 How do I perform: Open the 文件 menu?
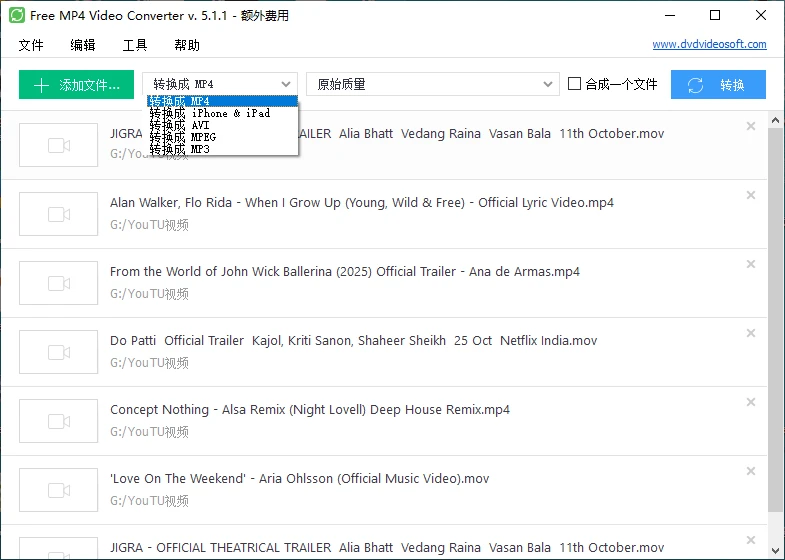tap(31, 45)
